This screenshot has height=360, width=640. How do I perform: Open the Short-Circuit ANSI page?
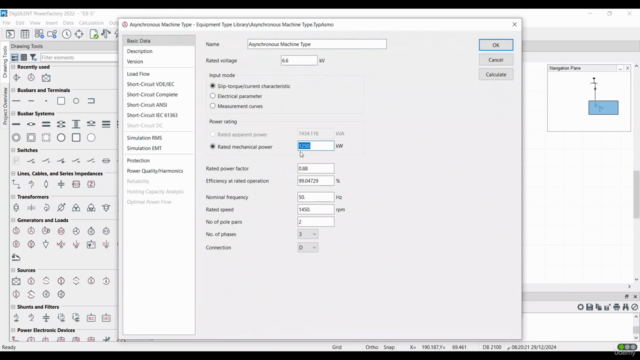click(147, 105)
